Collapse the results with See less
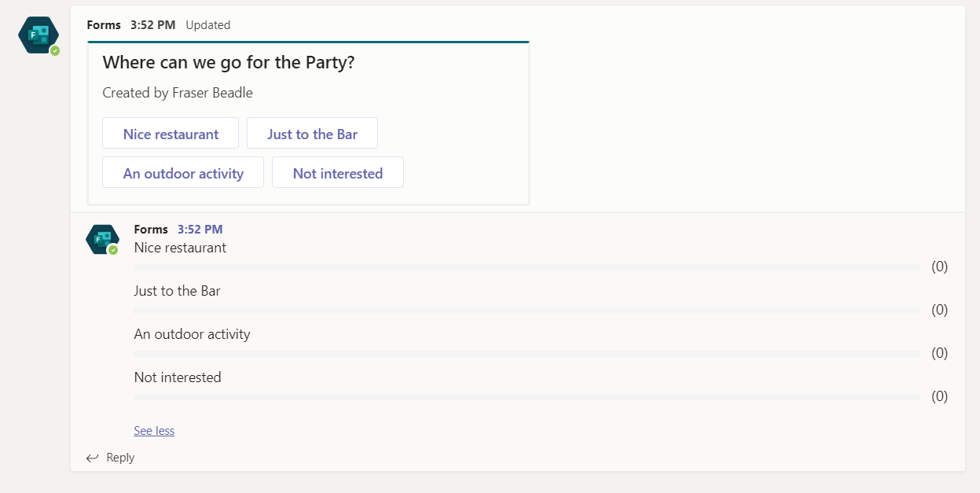This screenshot has height=493, width=980. click(154, 431)
